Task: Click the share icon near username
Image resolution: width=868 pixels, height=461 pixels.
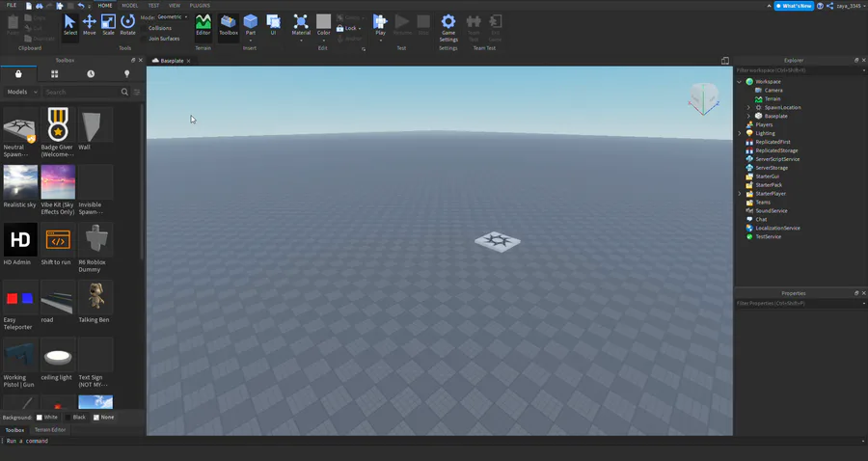Action: click(829, 6)
